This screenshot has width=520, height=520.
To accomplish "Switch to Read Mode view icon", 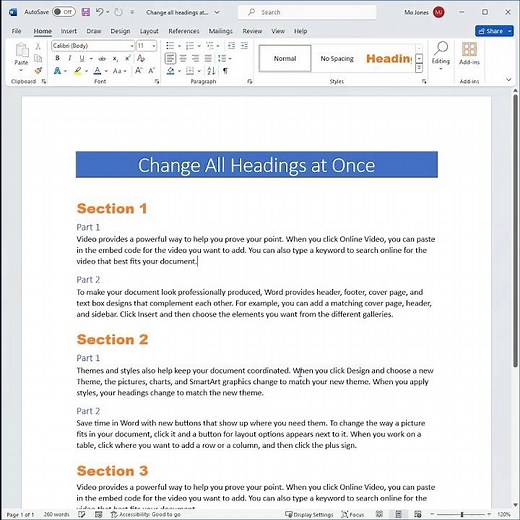I will [379, 514].
